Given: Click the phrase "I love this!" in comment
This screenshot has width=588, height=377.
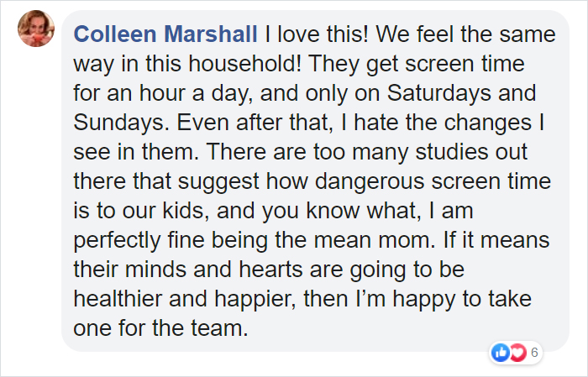Looking at the screenshot, I should [x=314, y=35].
